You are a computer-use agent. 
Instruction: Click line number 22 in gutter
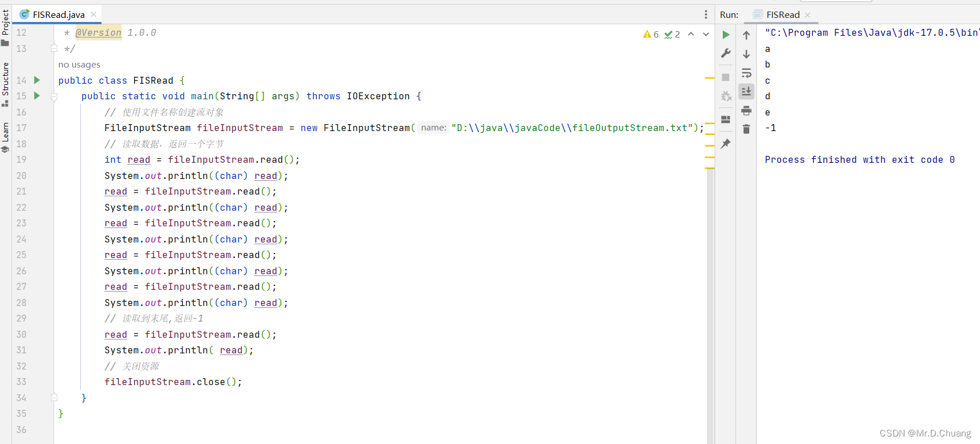(x=21, y=207)
